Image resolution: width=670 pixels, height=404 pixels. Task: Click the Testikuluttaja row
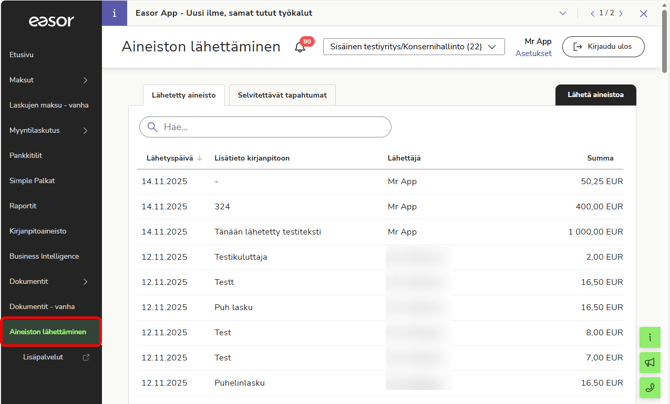(380, 257)
